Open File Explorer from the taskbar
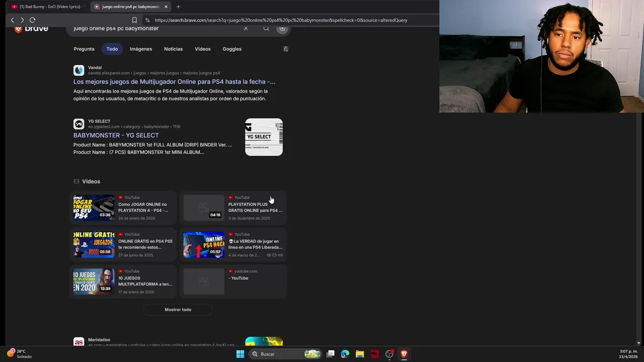Viewport: 644px width, 362px height. click(x=360, y=354)
